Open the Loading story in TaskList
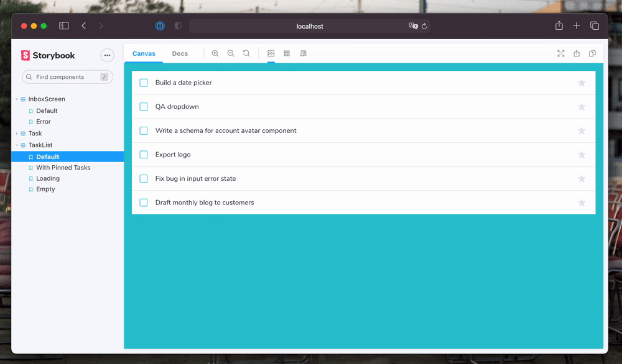The height and width of the screenshot is (364, 622). tap(48, 178)
